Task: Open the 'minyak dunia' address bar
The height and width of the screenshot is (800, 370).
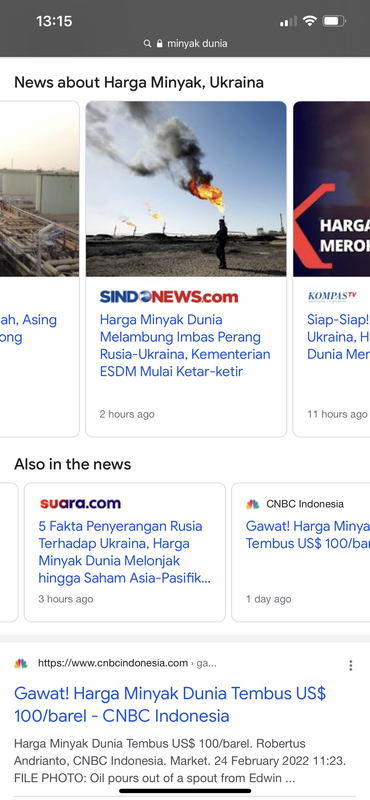Action: coord(185,44)
